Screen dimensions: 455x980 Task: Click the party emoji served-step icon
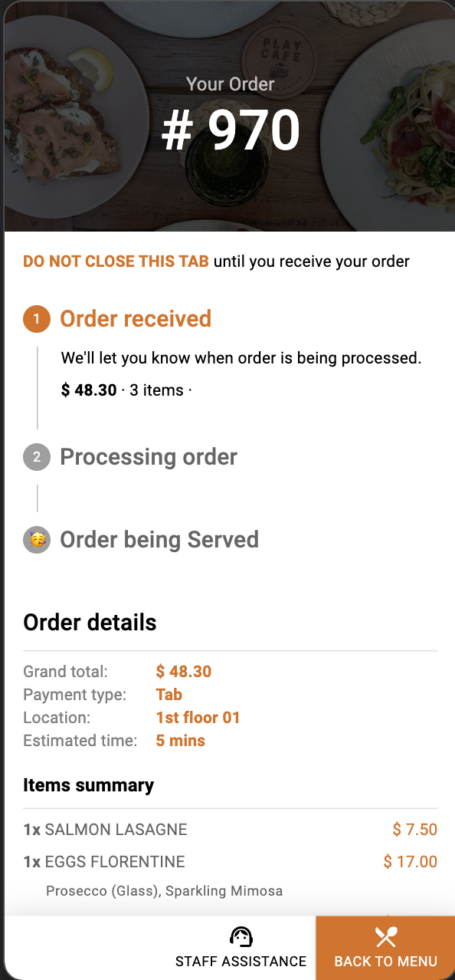point(37,540)
